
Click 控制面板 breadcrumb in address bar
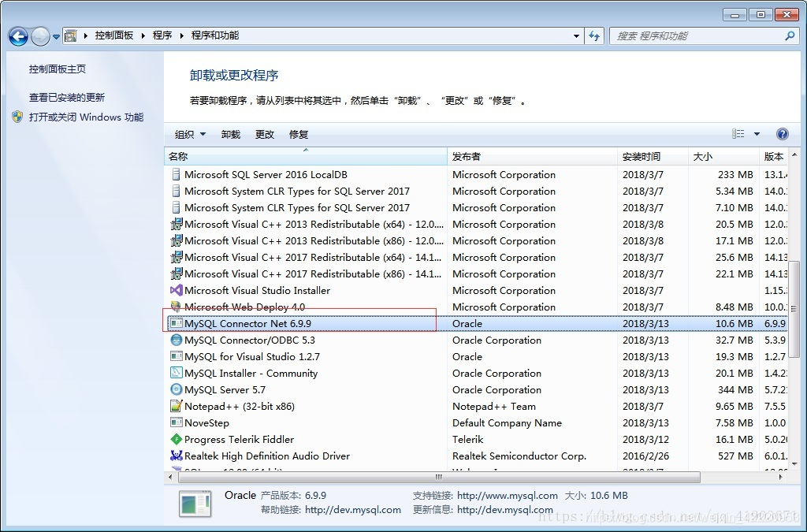coord(114,35)
